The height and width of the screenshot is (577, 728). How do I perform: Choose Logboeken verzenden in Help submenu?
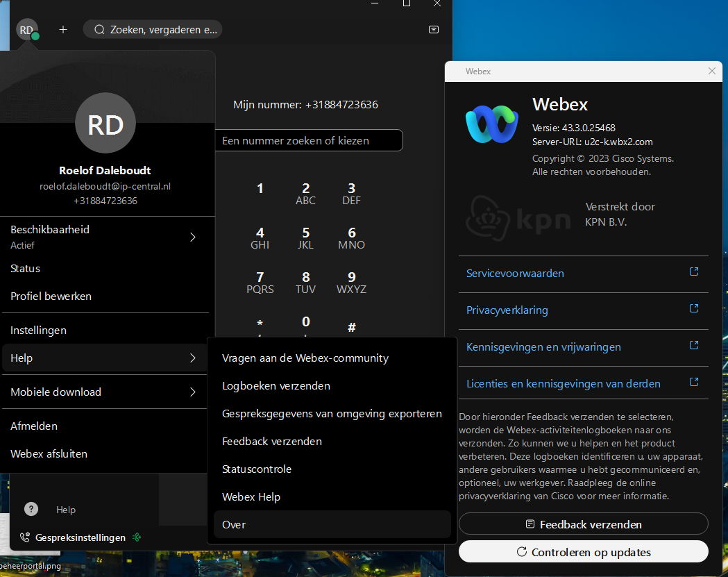point(332,386)
